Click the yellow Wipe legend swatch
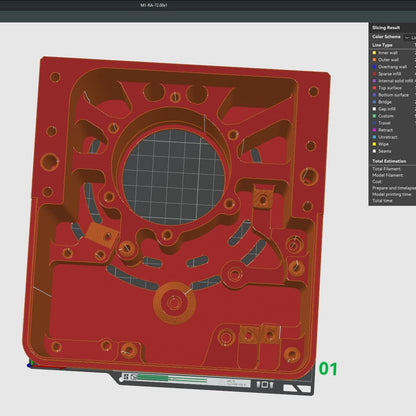 [x=374, y=144]
